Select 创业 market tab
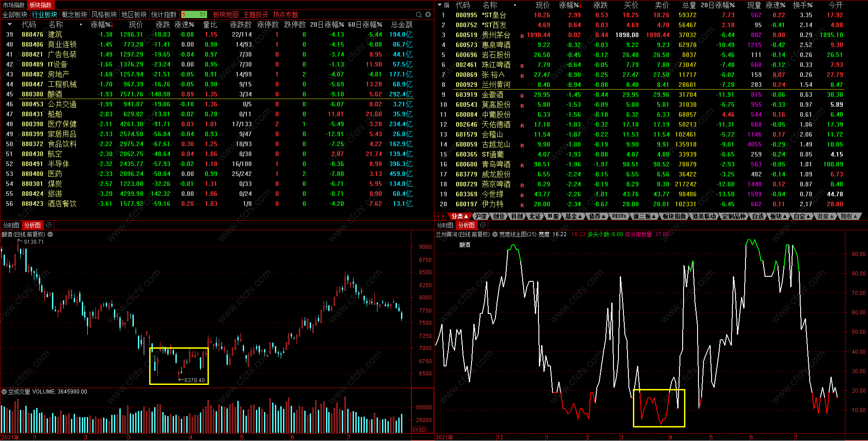The image size is (868, 441). coord(499,216)
